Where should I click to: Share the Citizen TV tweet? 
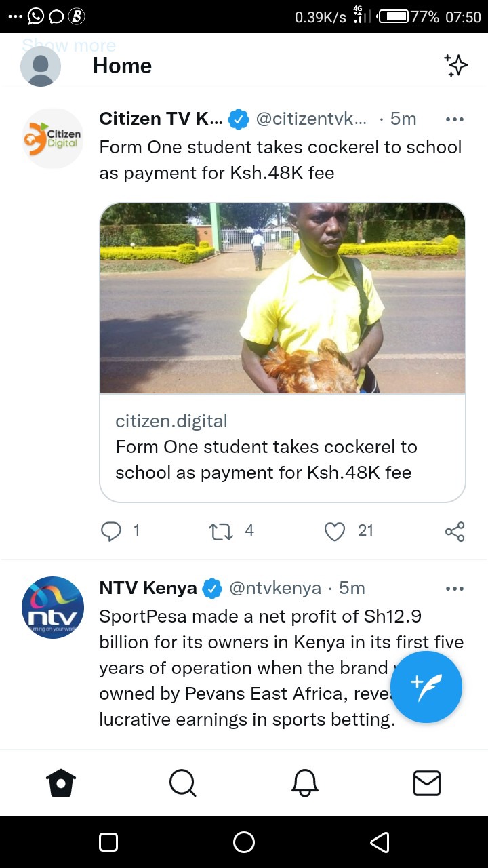pos(455,532)
